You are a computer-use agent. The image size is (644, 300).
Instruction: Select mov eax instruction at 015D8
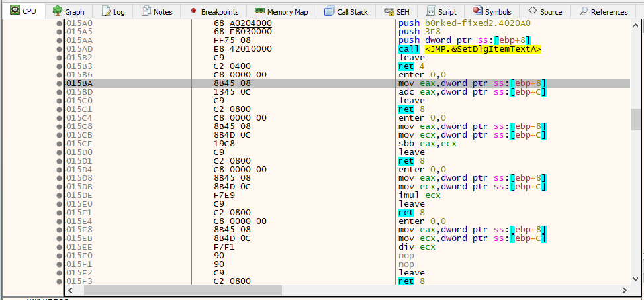[x=473, y=178]
